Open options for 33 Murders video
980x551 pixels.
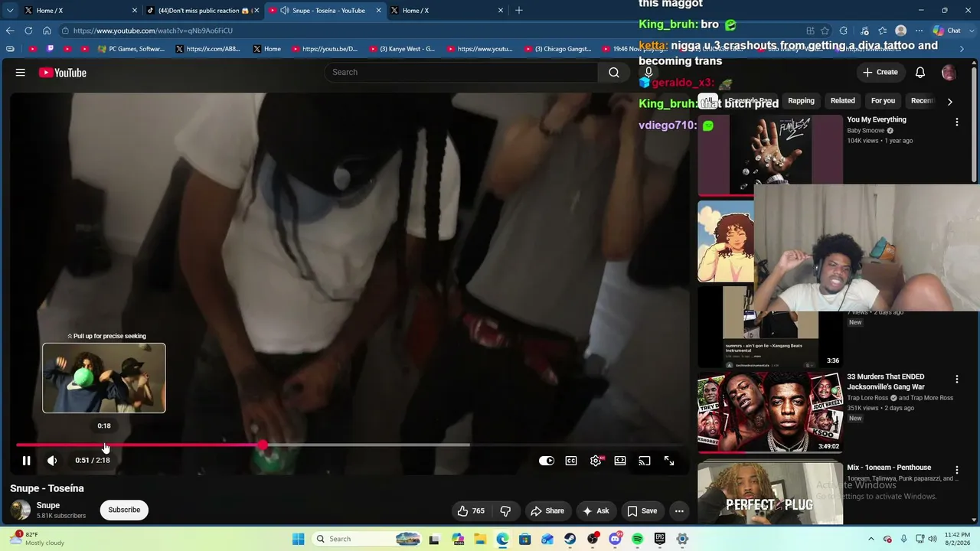956,379
